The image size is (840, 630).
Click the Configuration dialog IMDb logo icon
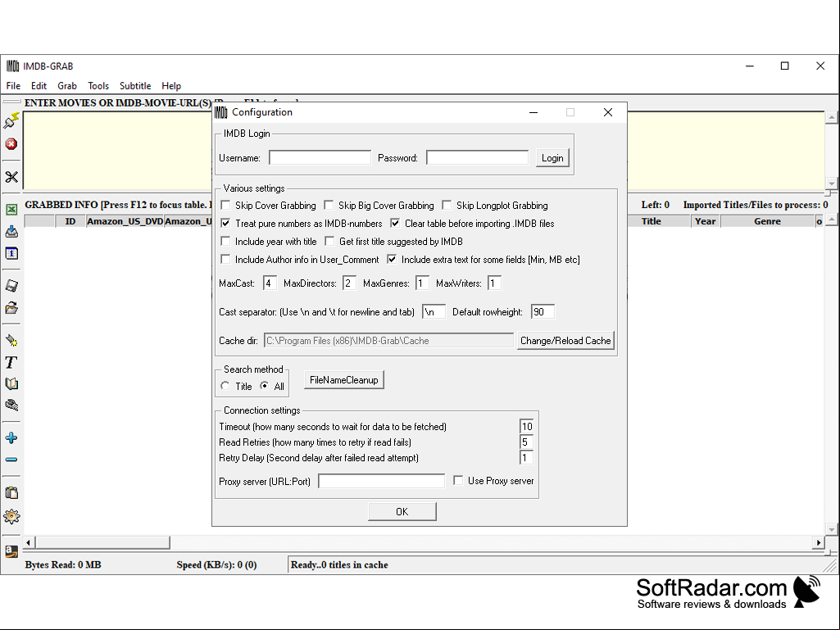click(221, 112)
